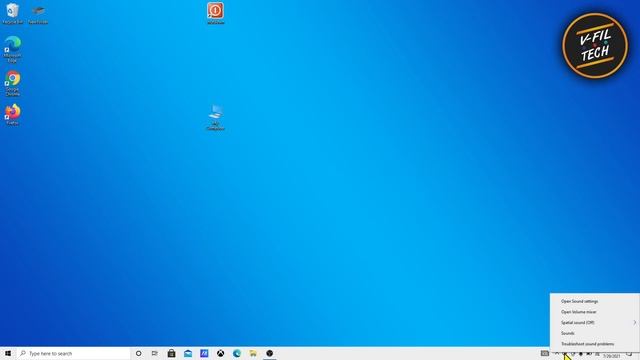Image resolution: width=640 pixels, height=360 pixels.
Task: Open File Explorer from the taskbar
Action: (253, 353)
